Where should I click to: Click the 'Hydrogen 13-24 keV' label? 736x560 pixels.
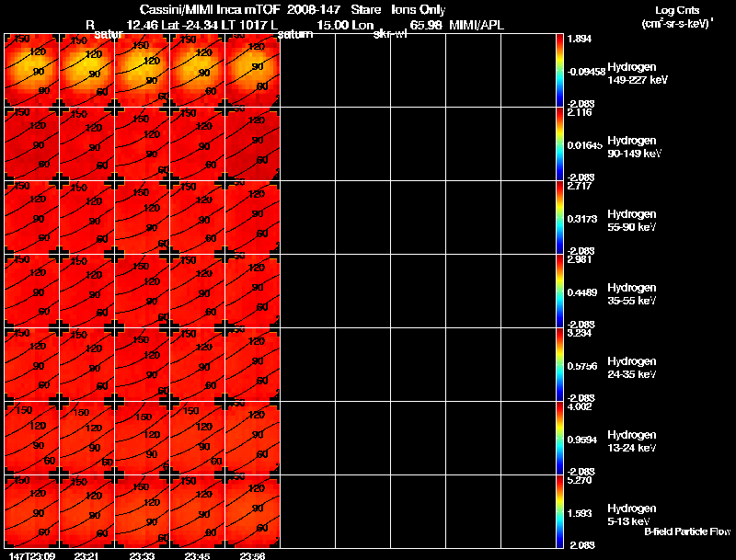(632, 441)
